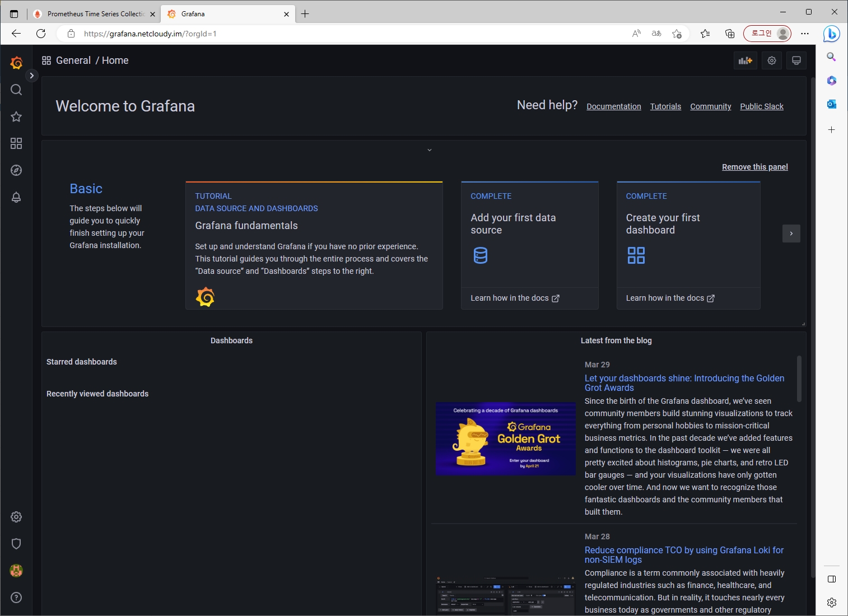Open the user profile avatar
Viewport: 848px width, 616px height.
pos(16,571)
